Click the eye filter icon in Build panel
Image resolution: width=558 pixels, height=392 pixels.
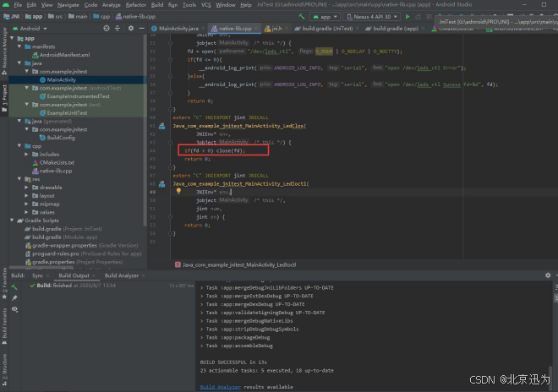tap(14, 309)
